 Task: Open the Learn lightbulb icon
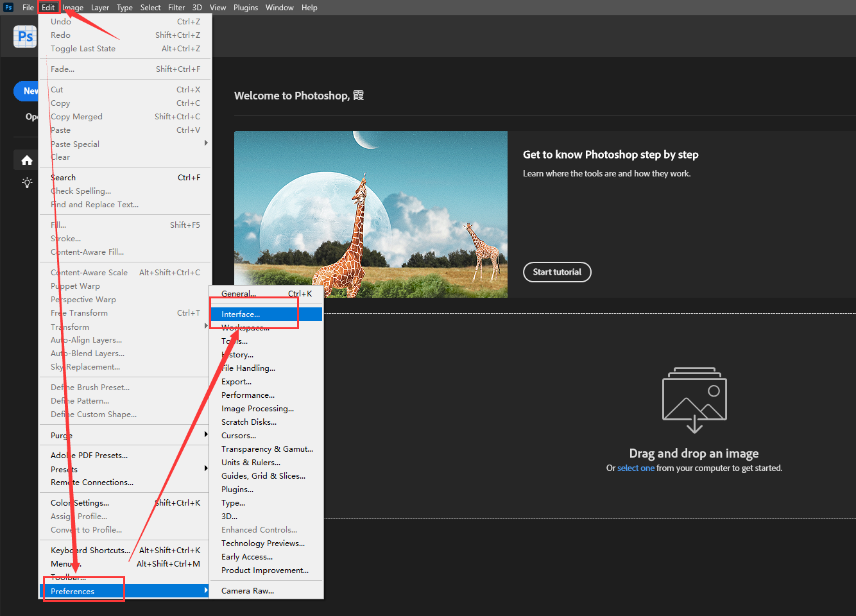pos(27,183)
